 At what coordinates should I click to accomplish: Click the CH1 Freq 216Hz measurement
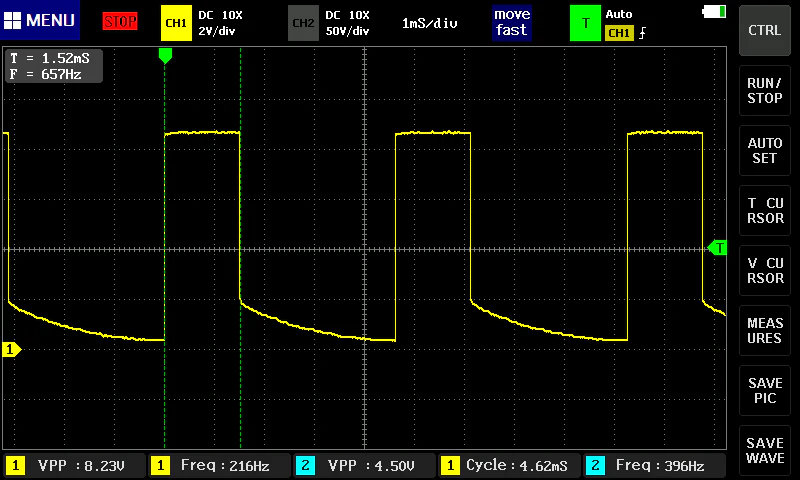point(219,466)
